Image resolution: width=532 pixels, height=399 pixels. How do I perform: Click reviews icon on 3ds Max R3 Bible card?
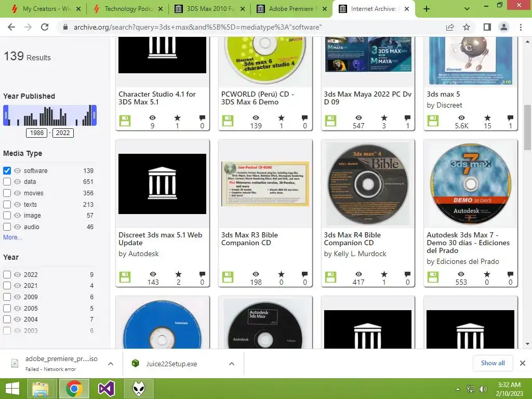point(304,274)
